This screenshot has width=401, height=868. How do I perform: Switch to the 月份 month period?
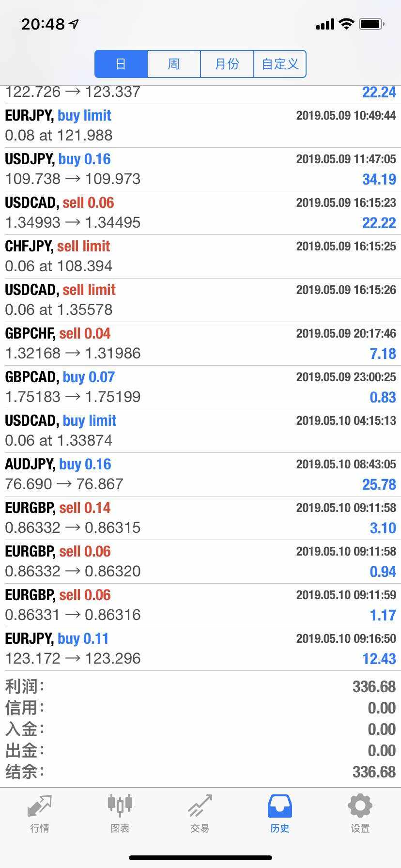tap(227, 64)
